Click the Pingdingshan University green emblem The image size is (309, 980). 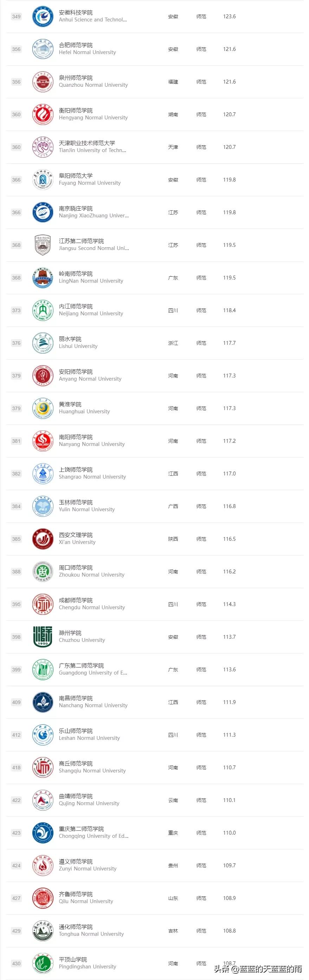point(43,963)
